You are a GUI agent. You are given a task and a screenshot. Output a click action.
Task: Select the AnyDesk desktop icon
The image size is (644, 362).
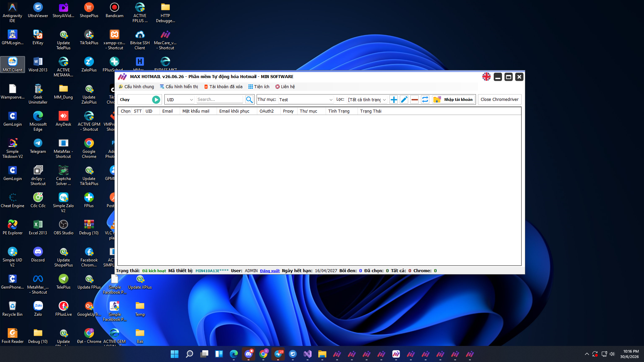pyautogui.click(x=63, y=119)
